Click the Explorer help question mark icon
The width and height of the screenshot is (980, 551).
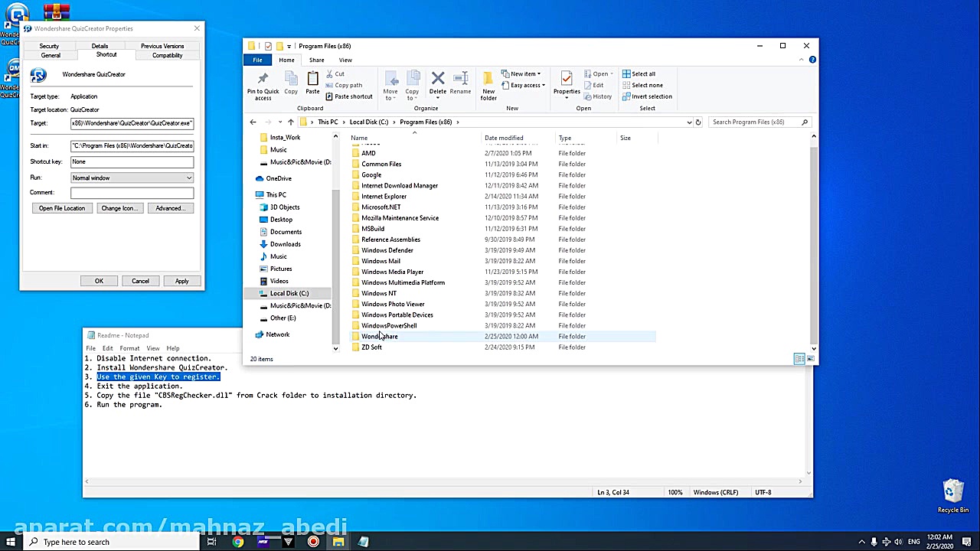coord(812,60)
